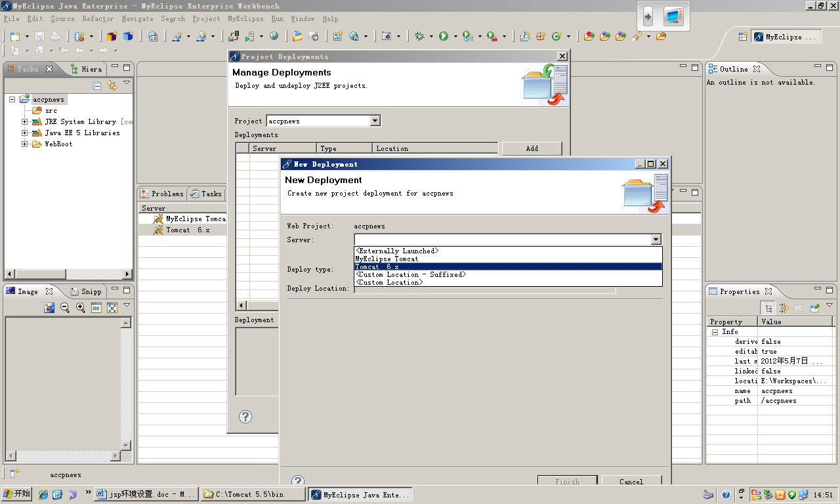Image resolution: width=840 pixels, height=504 pixels.
Task: Click the green Run toolbar icon
Action: click(444, 37)
